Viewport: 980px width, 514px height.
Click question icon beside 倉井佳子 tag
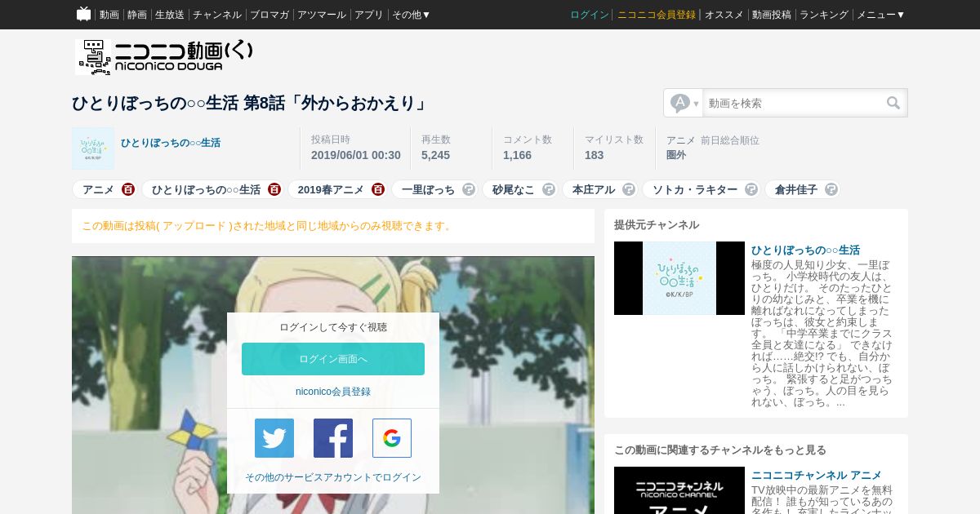coord(831,189)
